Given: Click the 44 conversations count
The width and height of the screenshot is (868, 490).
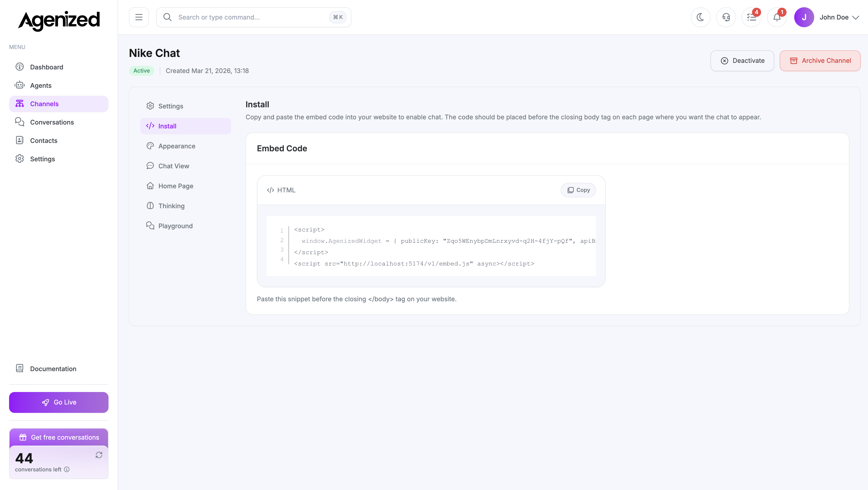Looking at the screenshot, I should (24, 458).
